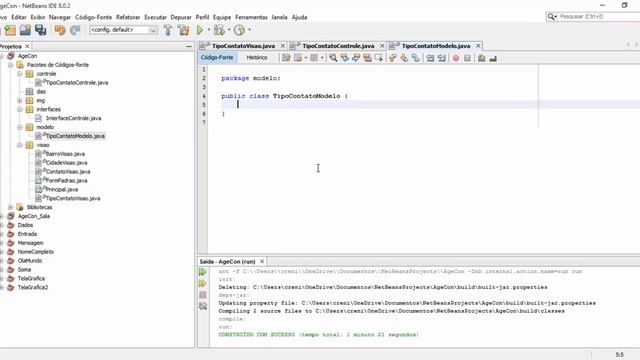The width and height of the screenshot is (640, 360).
Task: Click the Shift Line Right editor icon
Action: click(x=442, y=58)
